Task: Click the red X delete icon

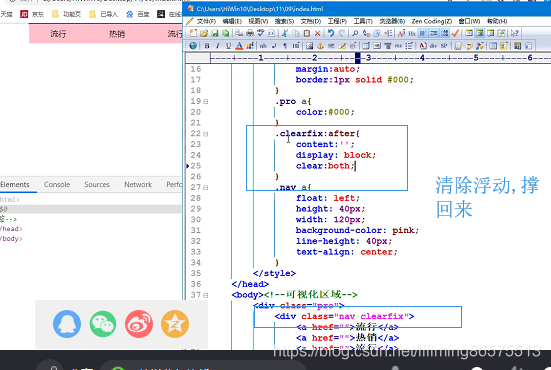Action: 317,33
